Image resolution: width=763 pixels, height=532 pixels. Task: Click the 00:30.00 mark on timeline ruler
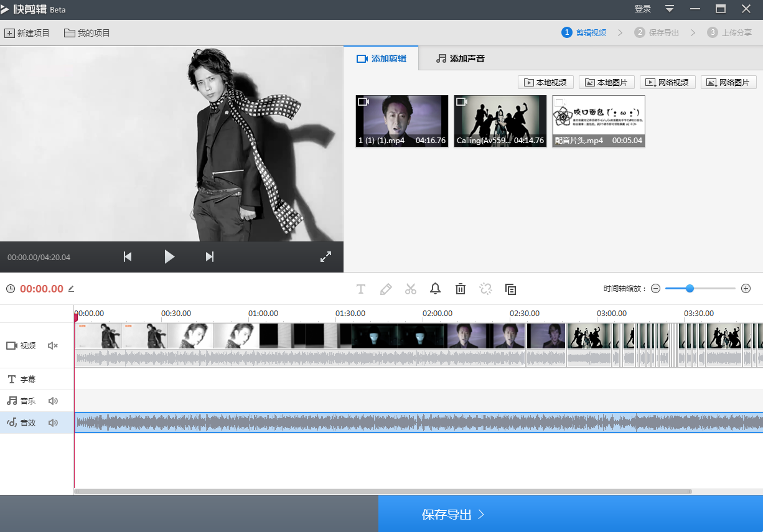176,313
